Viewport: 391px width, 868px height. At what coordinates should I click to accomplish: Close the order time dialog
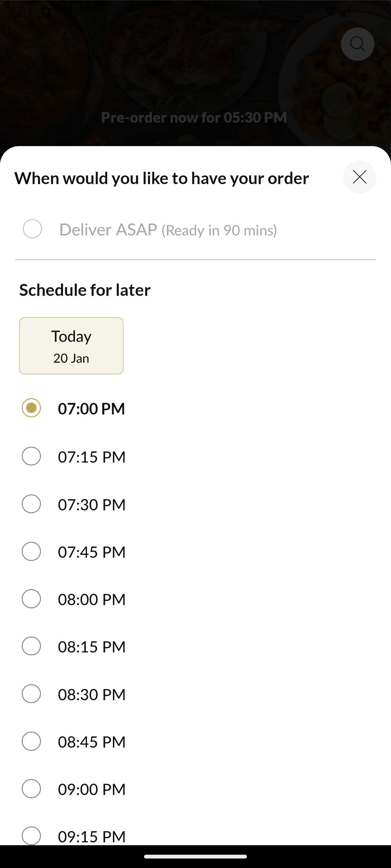point(360,177)
